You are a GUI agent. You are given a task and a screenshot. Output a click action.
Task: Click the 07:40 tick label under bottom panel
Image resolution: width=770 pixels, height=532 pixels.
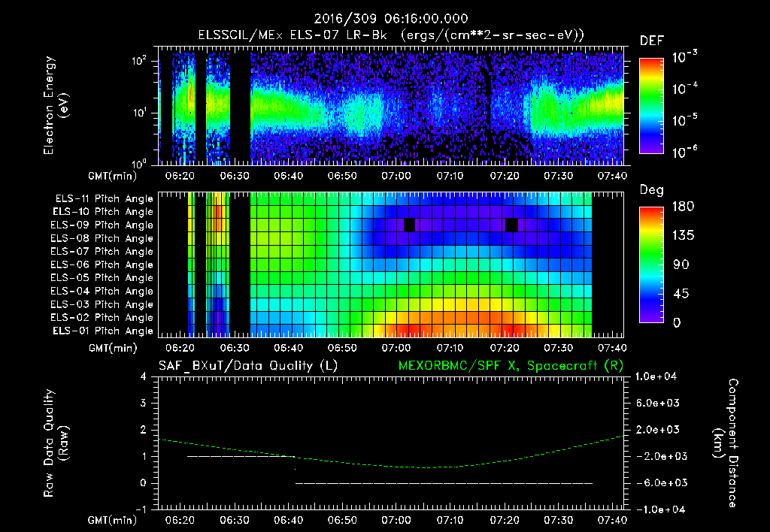click(x=612, y=520)
